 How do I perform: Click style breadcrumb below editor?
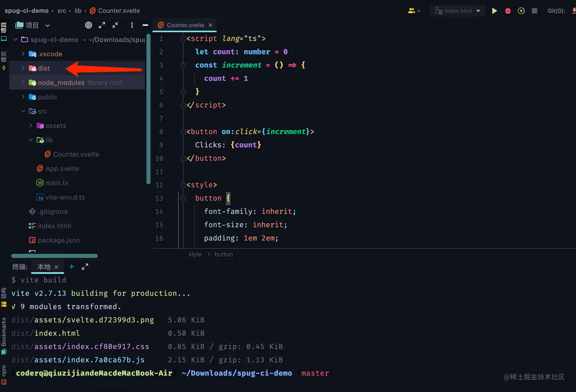195,254
